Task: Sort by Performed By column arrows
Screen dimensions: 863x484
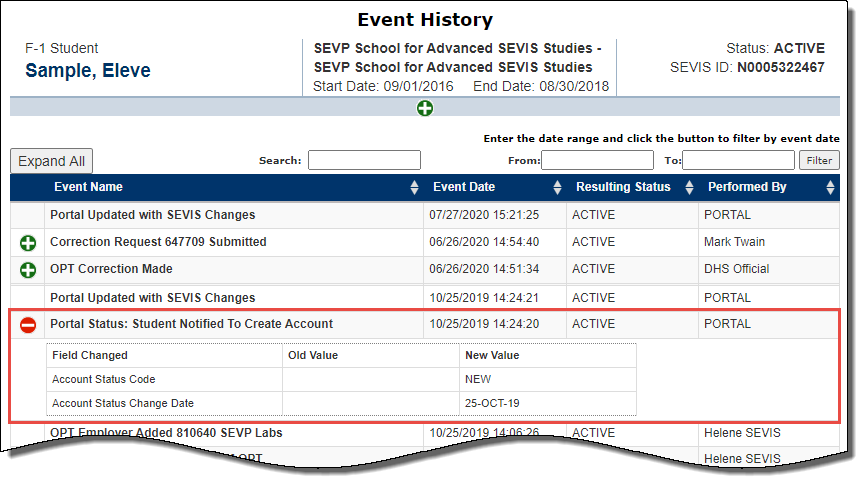Action: tap(830, 188)
